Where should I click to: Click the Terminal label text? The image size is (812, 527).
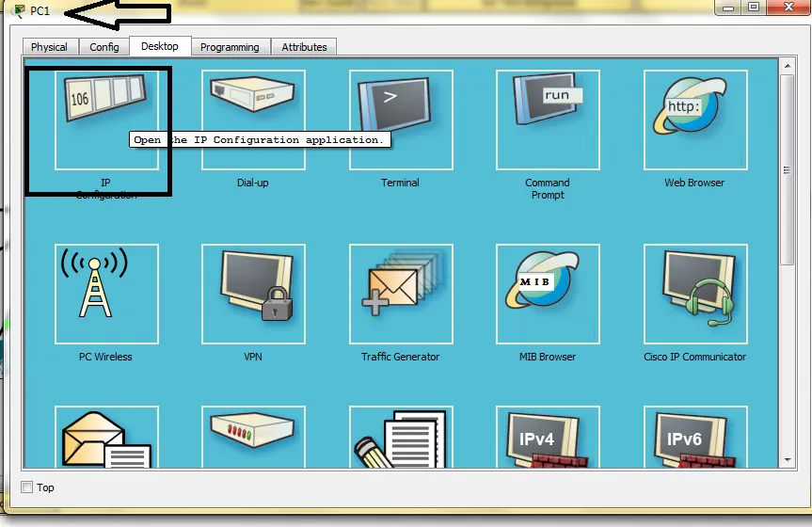400,183
